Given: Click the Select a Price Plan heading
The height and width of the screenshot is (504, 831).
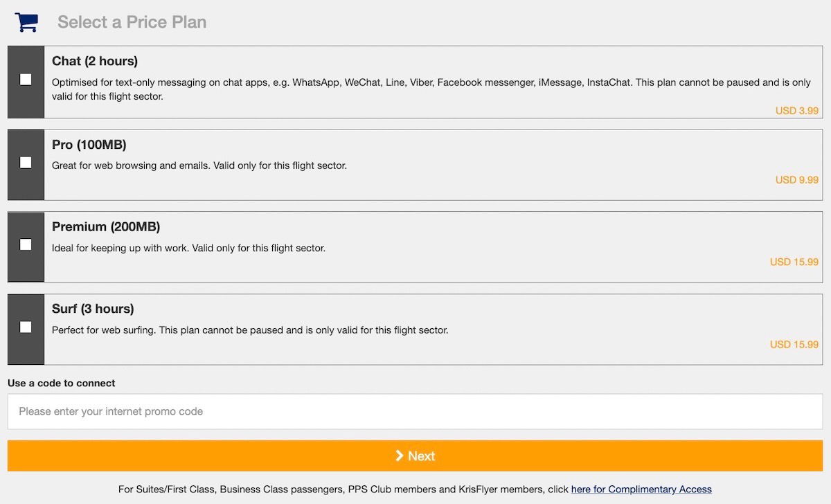Looking at the screenshot, I should tap(132, 22).
